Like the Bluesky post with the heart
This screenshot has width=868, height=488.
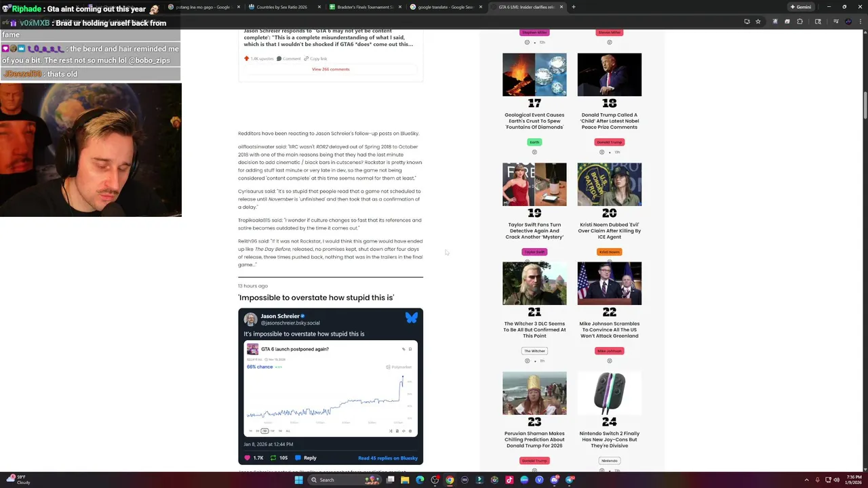[247, 458]
